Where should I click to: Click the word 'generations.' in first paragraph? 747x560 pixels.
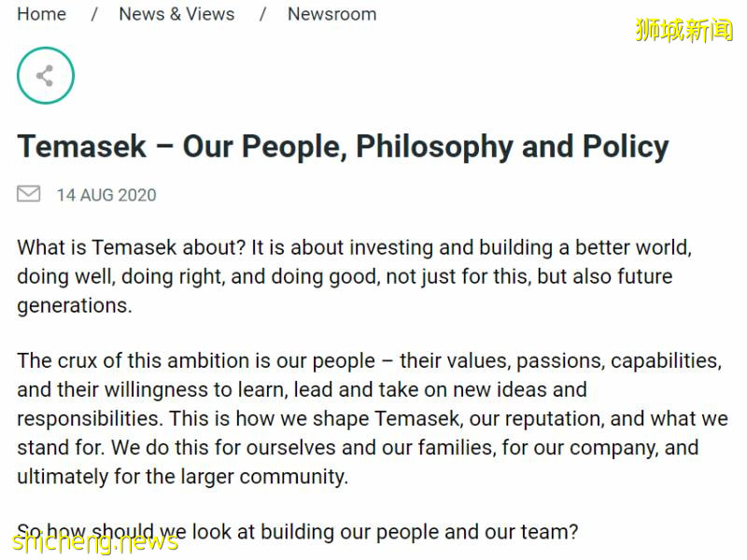click(75, 305)
